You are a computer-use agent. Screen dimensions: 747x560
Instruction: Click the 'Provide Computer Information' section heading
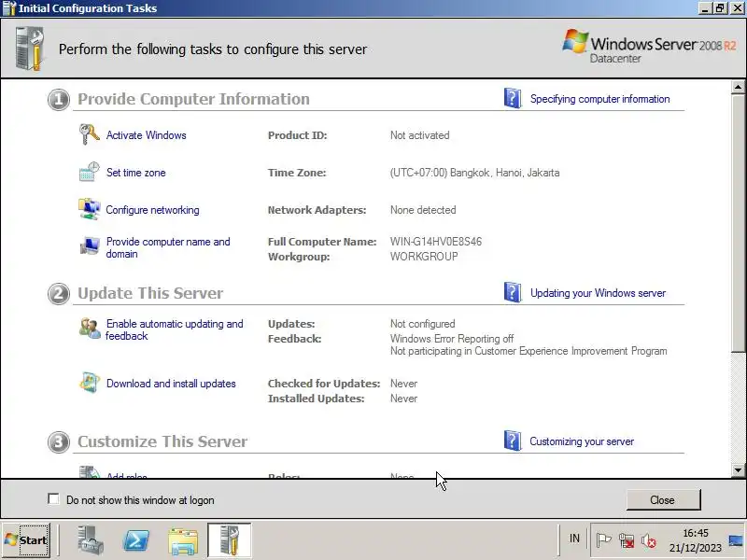click(x=193, y=99)
